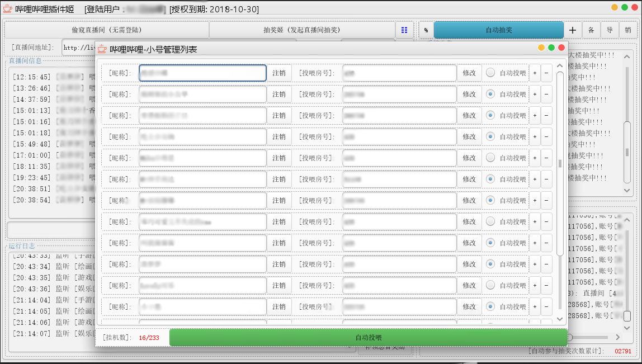Click the + icon in the tenth row
Image resolution: width=642 pixels, height=364 pixels.
point(535,264)
